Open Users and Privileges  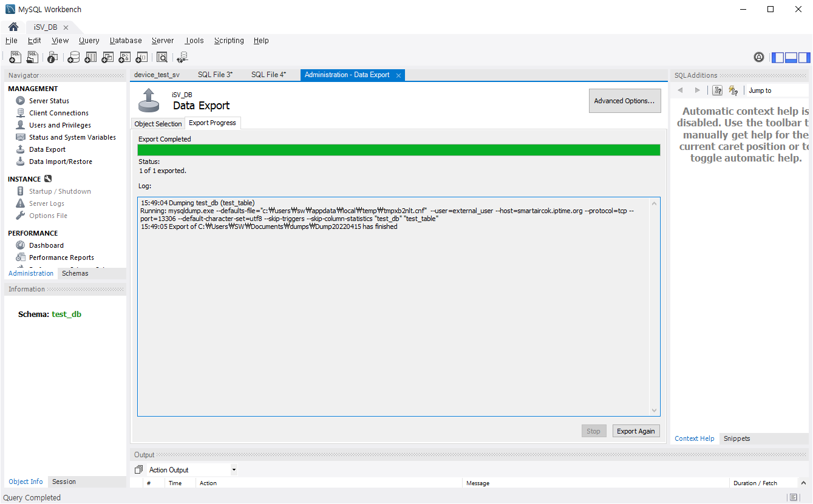click(x=60, y=125)
